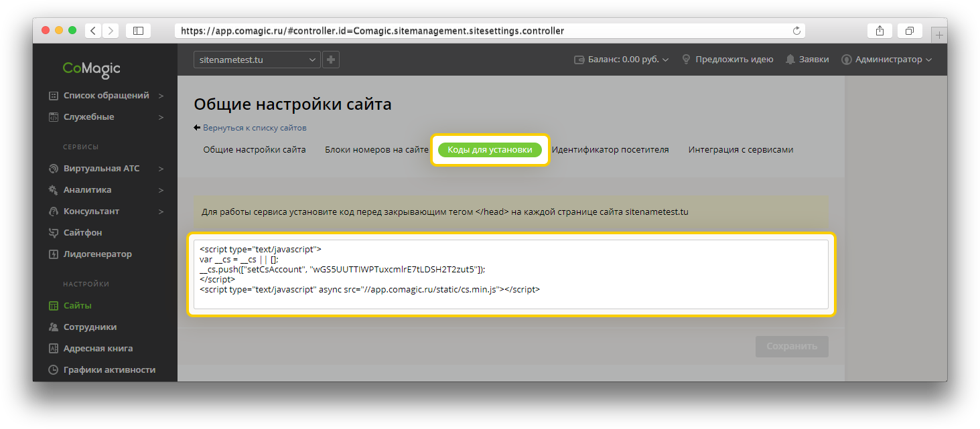
Task: Click the Лидогенератор sidebar icon
Action: pos(54,254)
